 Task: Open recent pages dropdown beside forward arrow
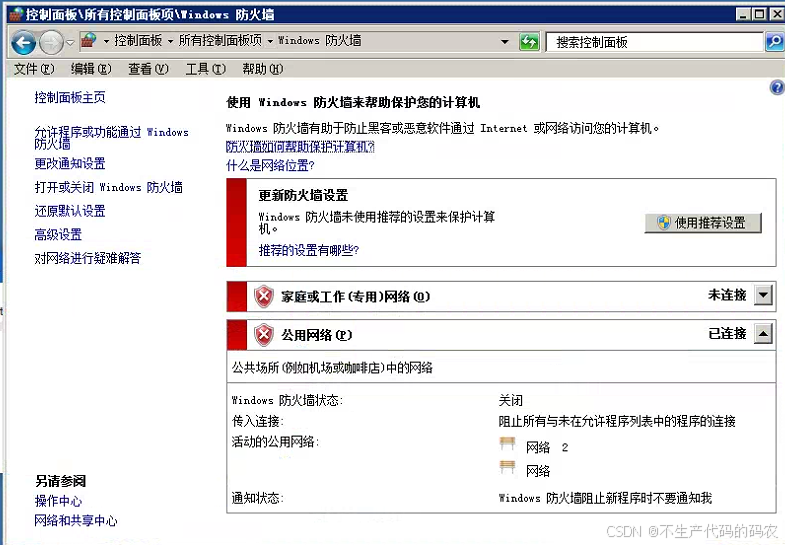(70, 43)
